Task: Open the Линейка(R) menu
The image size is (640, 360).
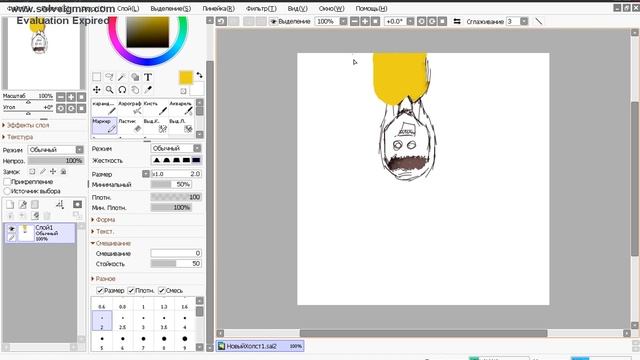Action: pos(218,8)
